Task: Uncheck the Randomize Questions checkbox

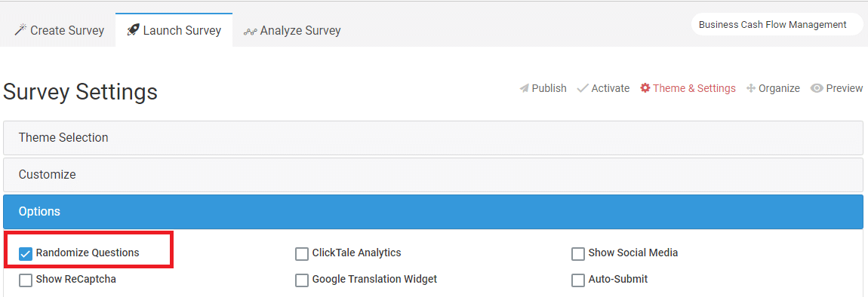Action: pyautogui.click(x=26, y=254)
